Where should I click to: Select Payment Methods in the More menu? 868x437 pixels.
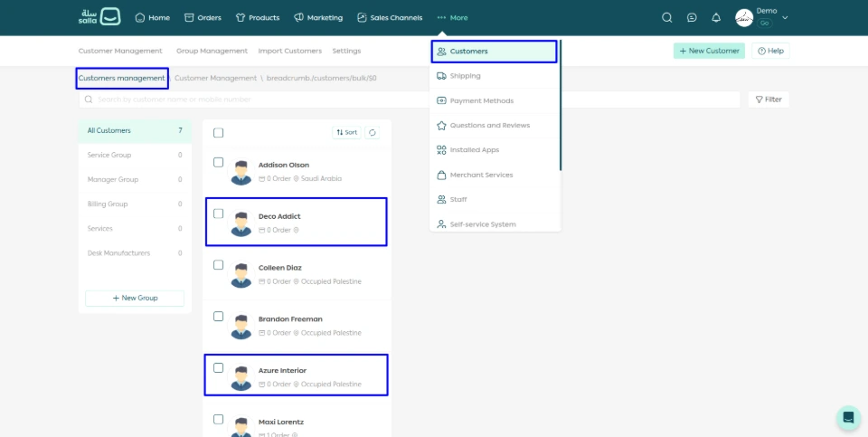481,100
